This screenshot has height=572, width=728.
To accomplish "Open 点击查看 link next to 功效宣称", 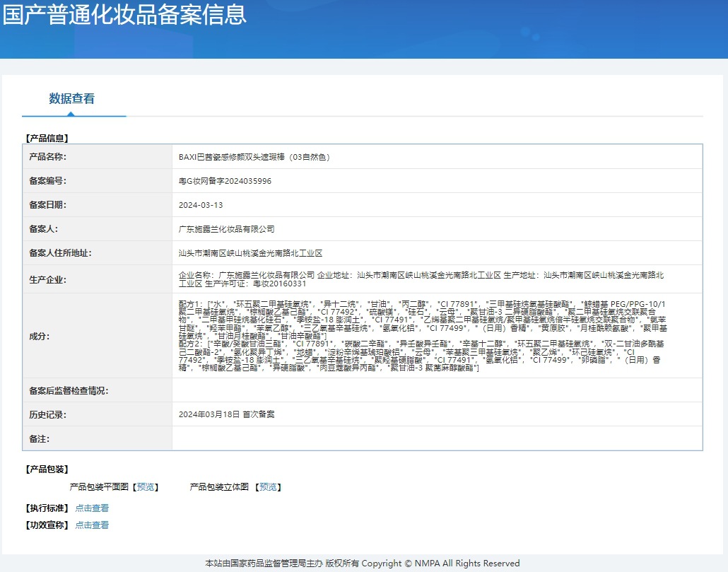I will 92,525.
